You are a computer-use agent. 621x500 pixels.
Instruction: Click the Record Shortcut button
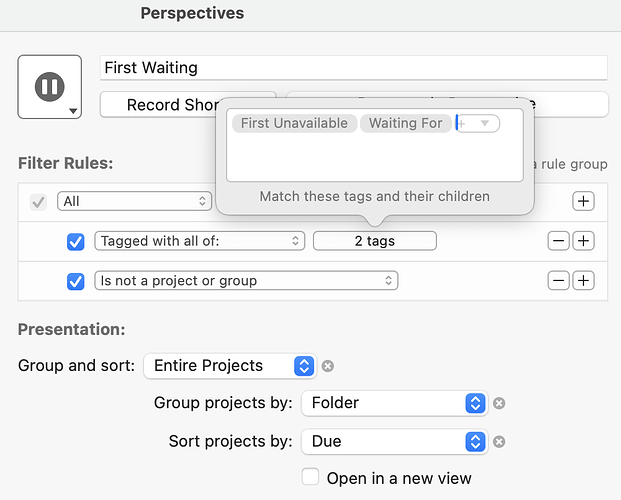[x=158, y=105]
